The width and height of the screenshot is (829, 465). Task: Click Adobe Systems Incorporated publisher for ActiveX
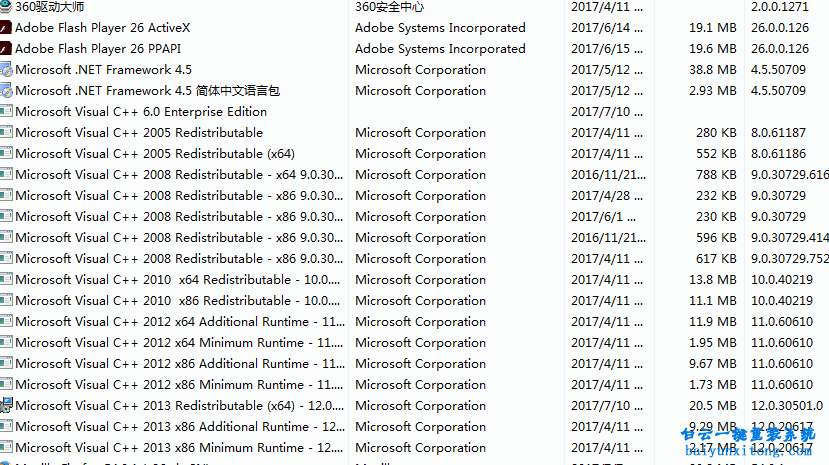click(440, 28)
